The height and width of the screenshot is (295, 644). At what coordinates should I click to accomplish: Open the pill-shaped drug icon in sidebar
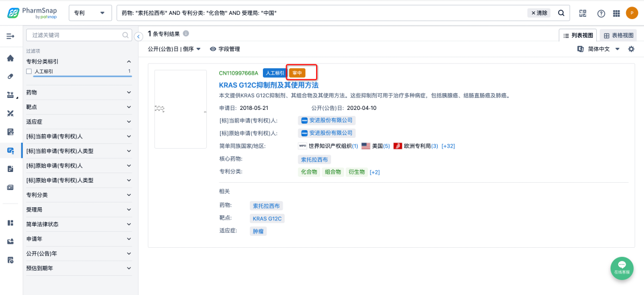point(11,76)
